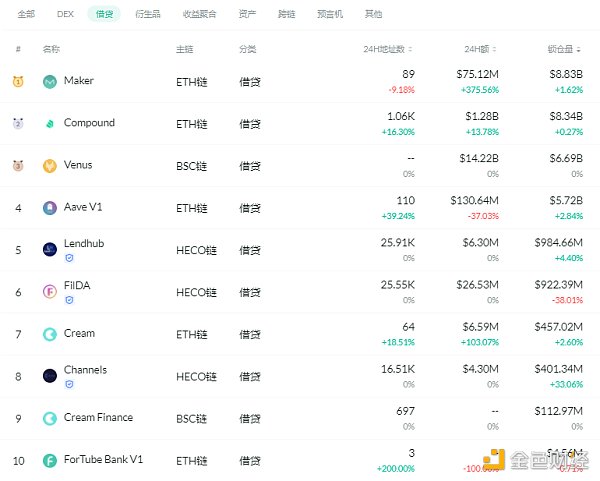Click the first-place medal rank icon
600x481 pixels.
coord(17,82)
